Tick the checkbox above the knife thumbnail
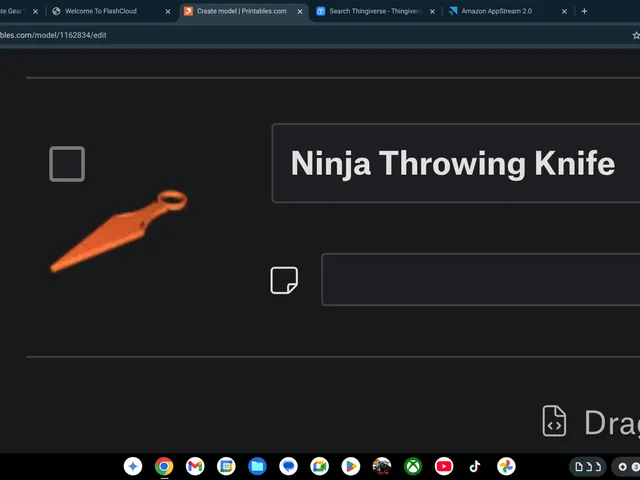 [x=67, y=164]
